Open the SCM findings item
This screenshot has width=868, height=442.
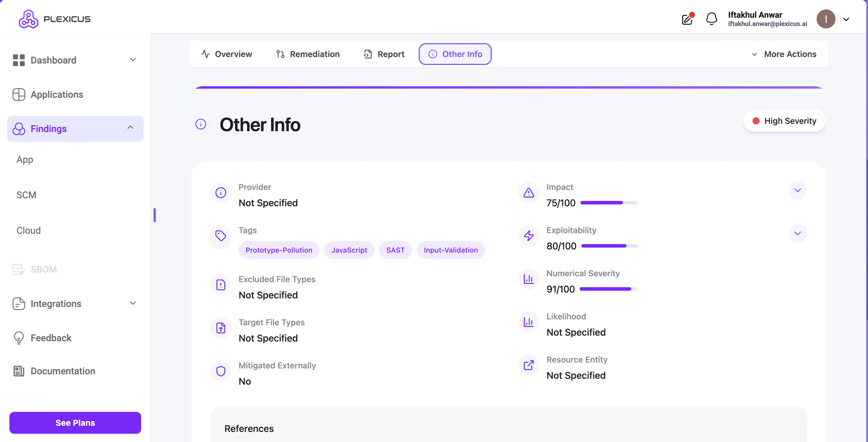(x=26, y=195)
